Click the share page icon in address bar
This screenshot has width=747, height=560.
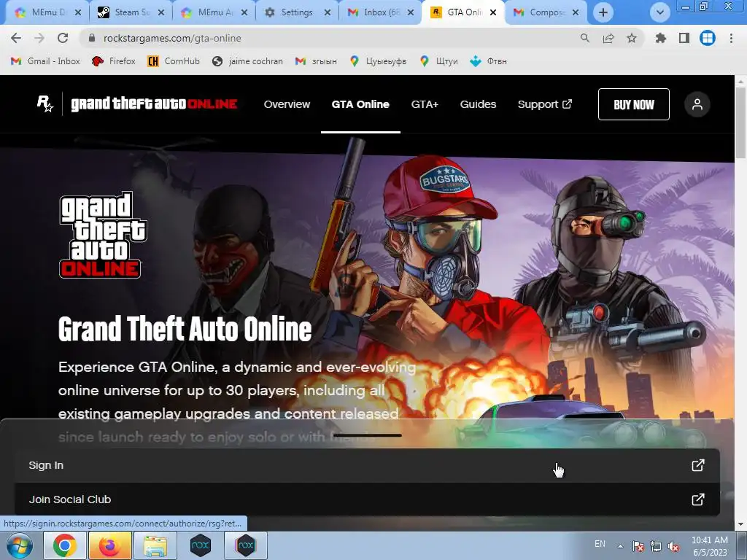[x=608, y=38]
